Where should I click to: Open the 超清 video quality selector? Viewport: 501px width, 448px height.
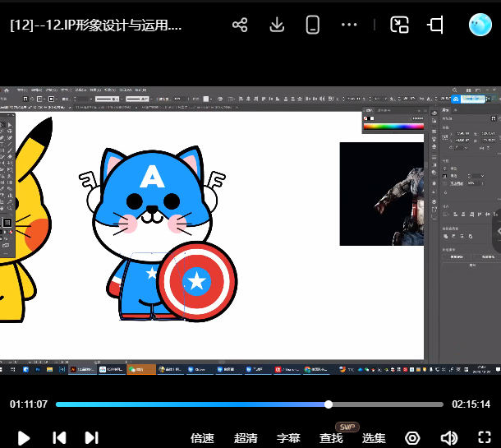(246, 438)
